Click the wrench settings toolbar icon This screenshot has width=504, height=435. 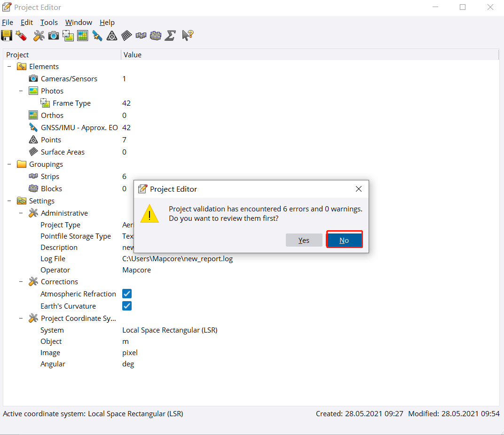(39, 35)
